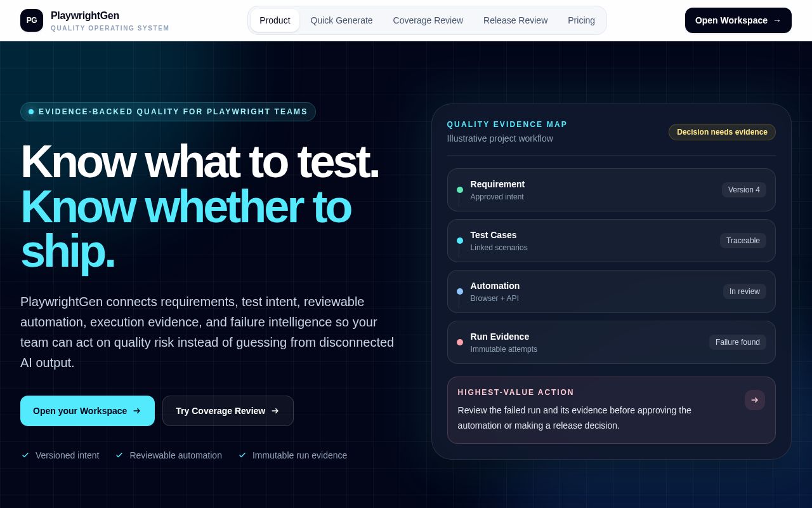
Task: Click the Open Workspace header button
Action: tap(738, 20)
